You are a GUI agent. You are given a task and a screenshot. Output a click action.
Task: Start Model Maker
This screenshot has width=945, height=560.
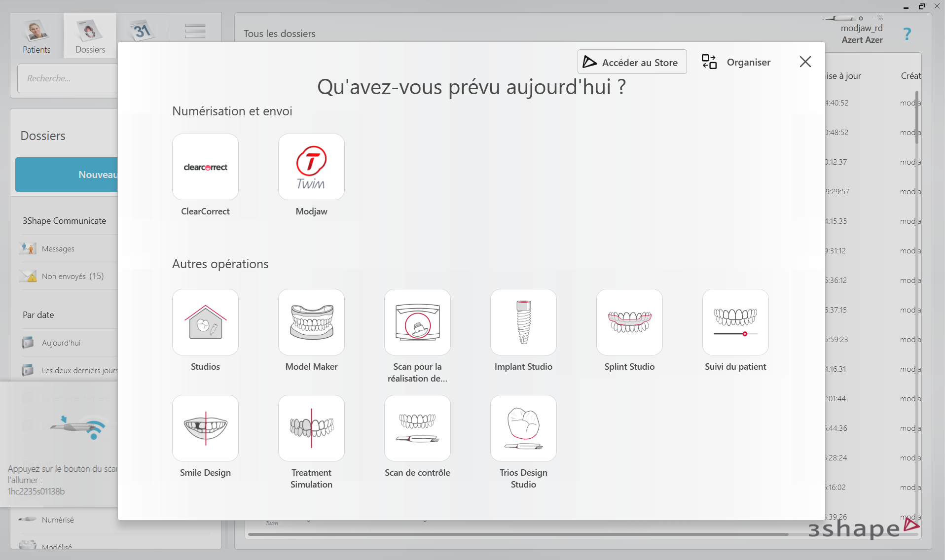pyautogui.click(x=311, y=322)
